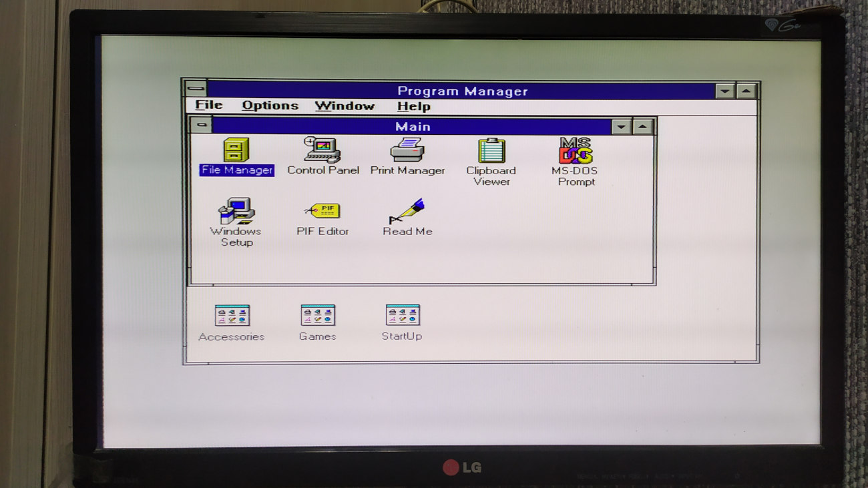Click the "PIF Editor" label text
Image resolution: width=868 pixels, height=488 pixels.
pyautogui.click(x=323, y=232)
